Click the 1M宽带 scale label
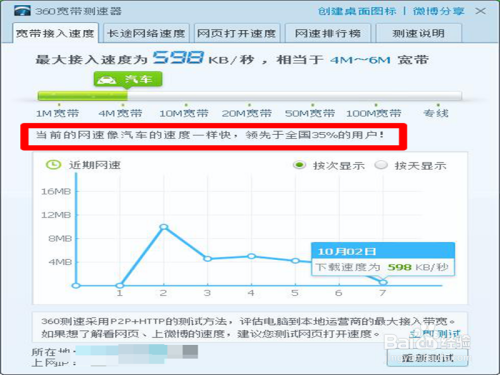The image size is (500, 375). coord(57,113)
